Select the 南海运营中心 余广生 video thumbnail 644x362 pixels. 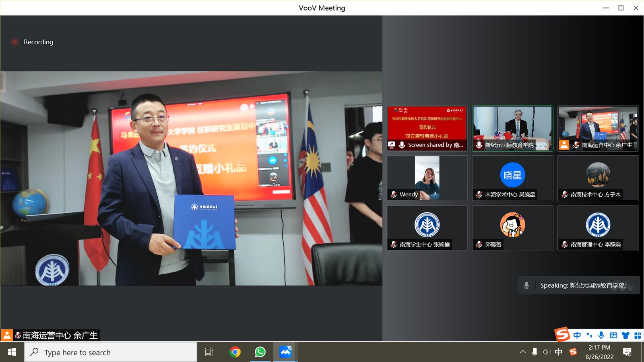598,128
